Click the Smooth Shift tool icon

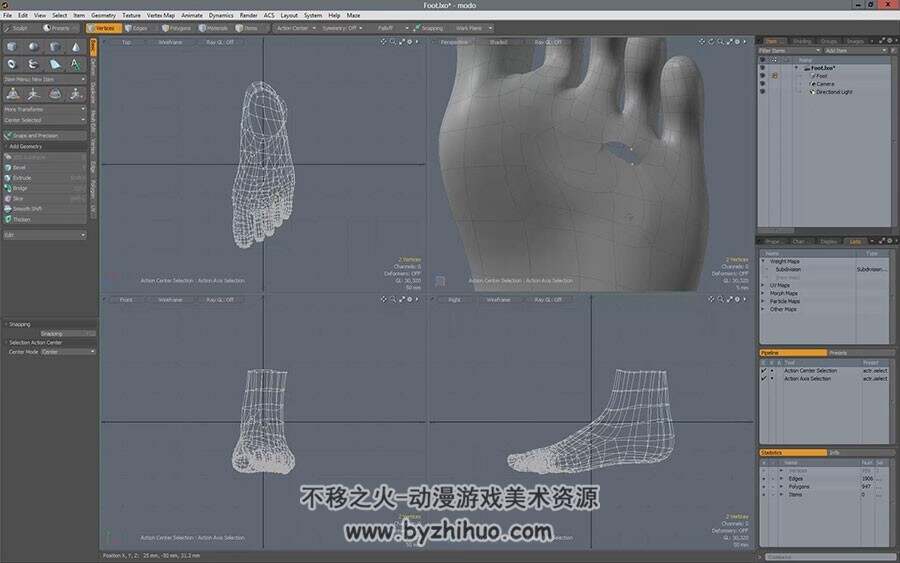point(8,209)
